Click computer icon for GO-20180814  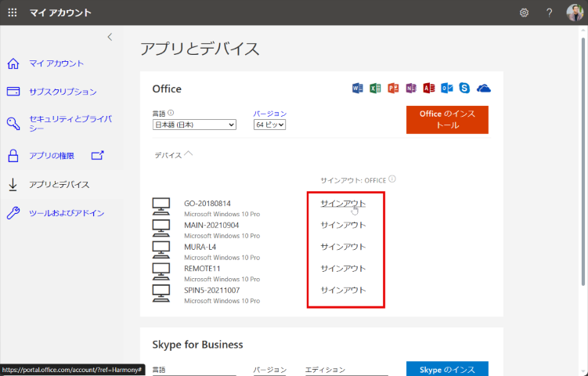point(161,206)
